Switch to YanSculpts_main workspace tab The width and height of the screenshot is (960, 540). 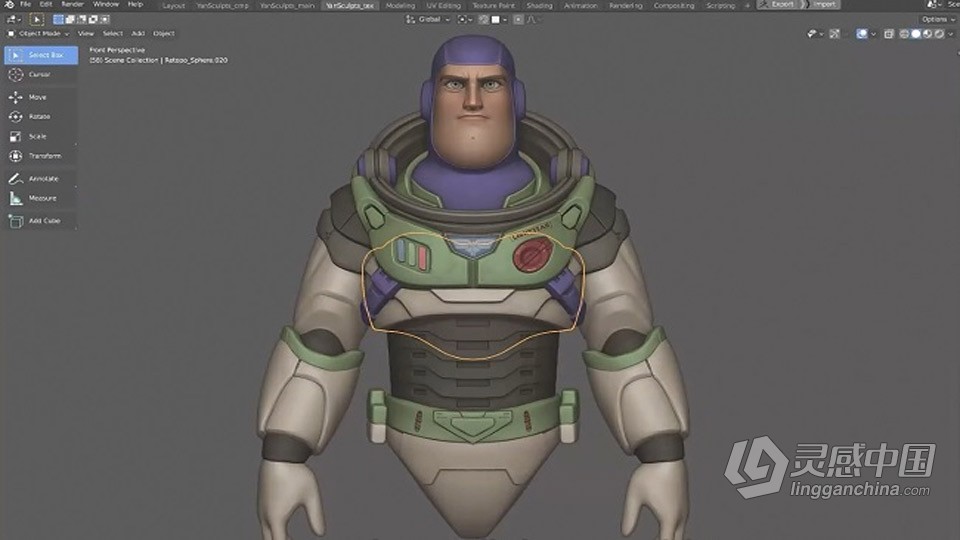(287, 6)
